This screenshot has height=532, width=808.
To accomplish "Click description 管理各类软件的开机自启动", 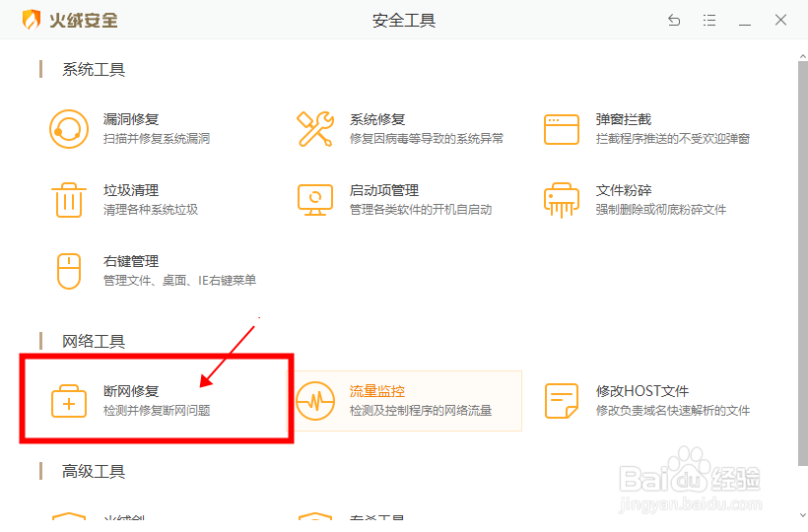I will (421, 210).
